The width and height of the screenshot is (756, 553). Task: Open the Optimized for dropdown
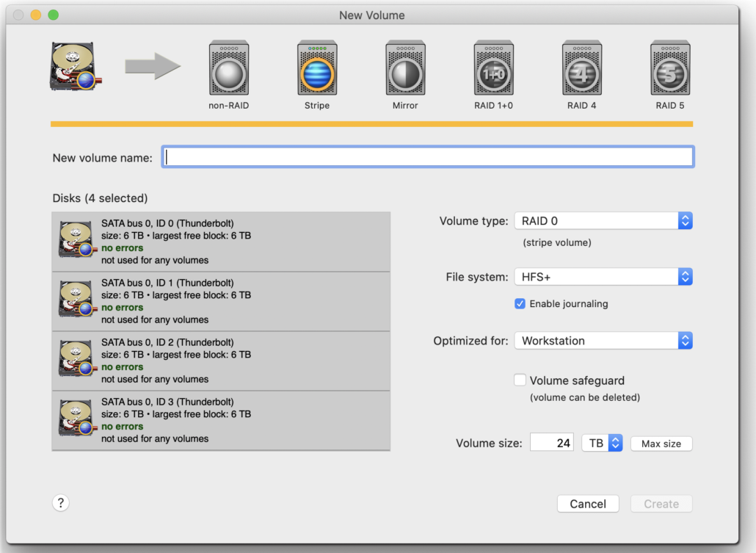[603, 341]
